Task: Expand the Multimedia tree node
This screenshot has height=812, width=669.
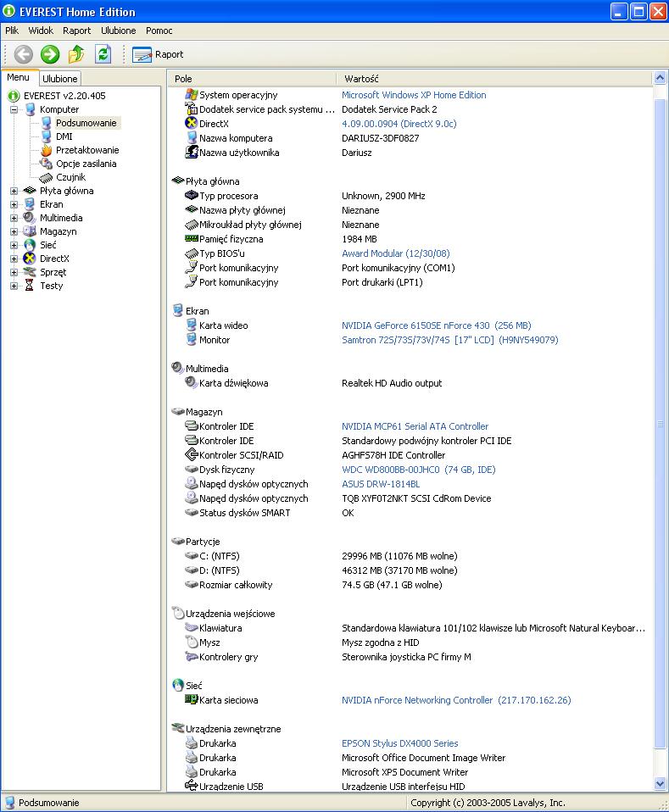Action: pos(14,218)
